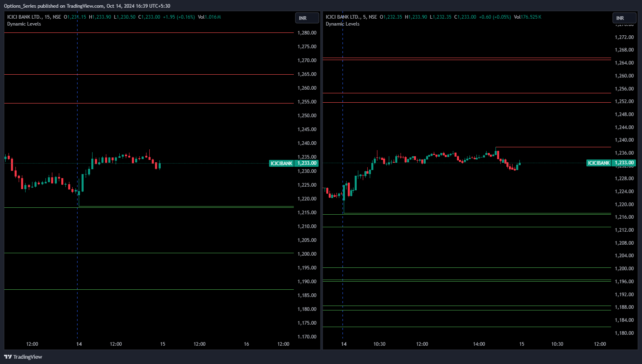Image resolution: width=642 pixels, height=364 pixels.
Task: Click date 14 on left time axis
Action: (79, 344)
